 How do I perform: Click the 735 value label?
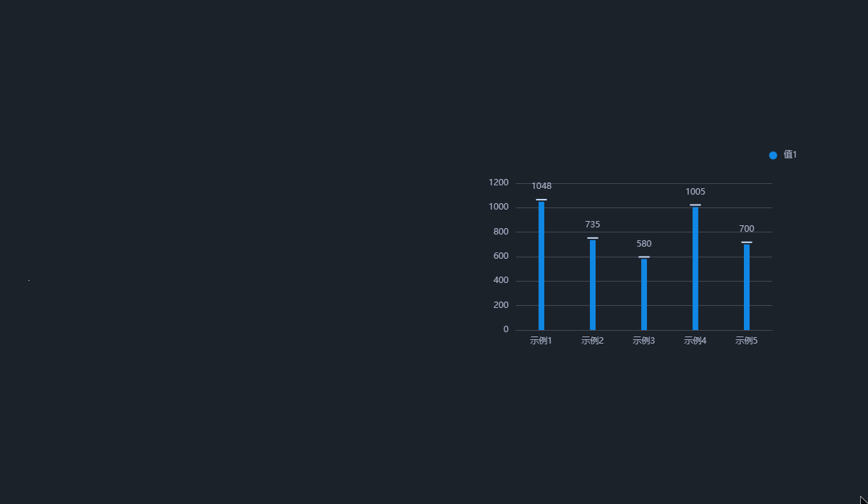(593, 225)
